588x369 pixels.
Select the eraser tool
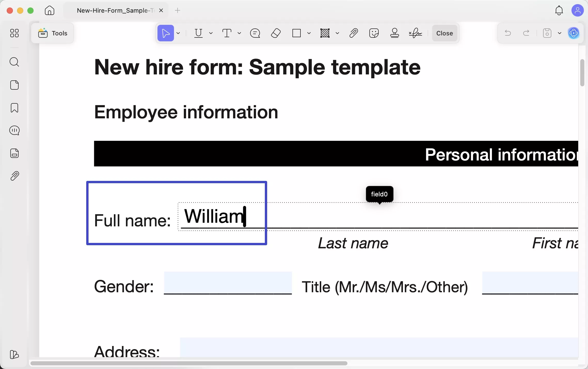click(x=275, y=33)
